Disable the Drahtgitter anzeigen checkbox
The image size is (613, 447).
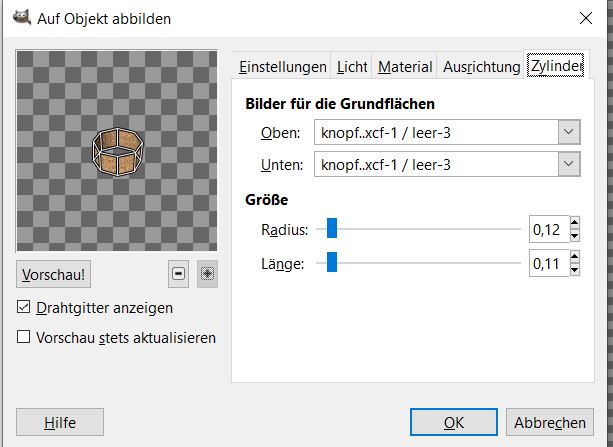(x=24, y=308)
